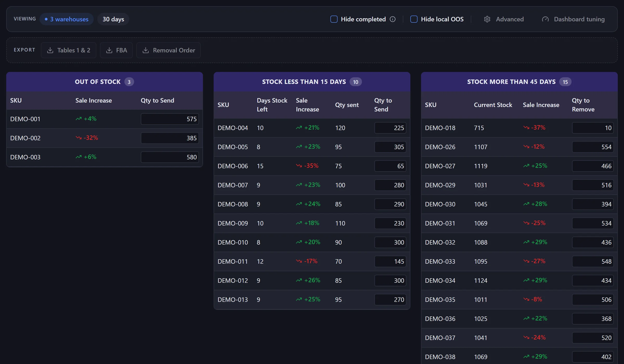Enable the Hide completed checkbox
Viewport: 624px width, 364px height.
click(334, 19)
